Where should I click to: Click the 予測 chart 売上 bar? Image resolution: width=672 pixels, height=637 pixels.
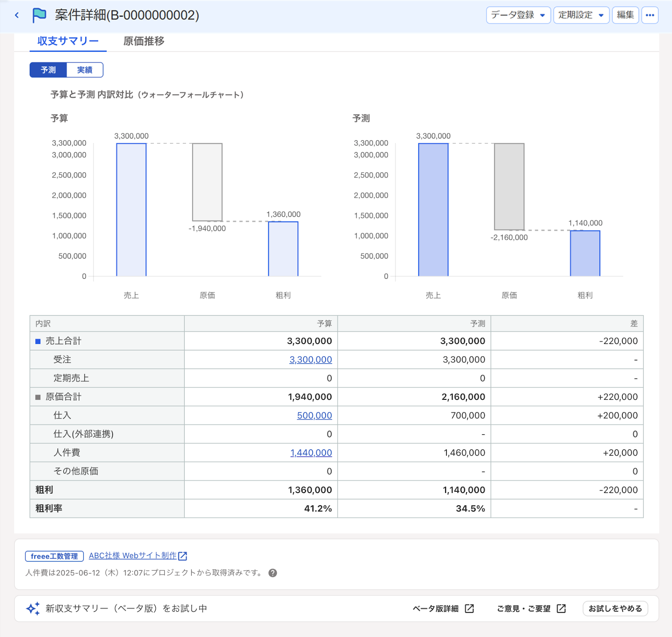point(433,210)
